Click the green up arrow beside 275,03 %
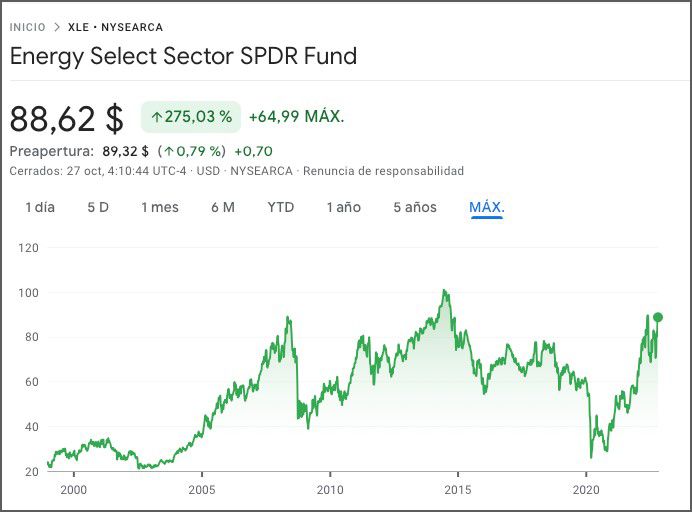Viewport: 692px width, 512px height. coord(156,117)
